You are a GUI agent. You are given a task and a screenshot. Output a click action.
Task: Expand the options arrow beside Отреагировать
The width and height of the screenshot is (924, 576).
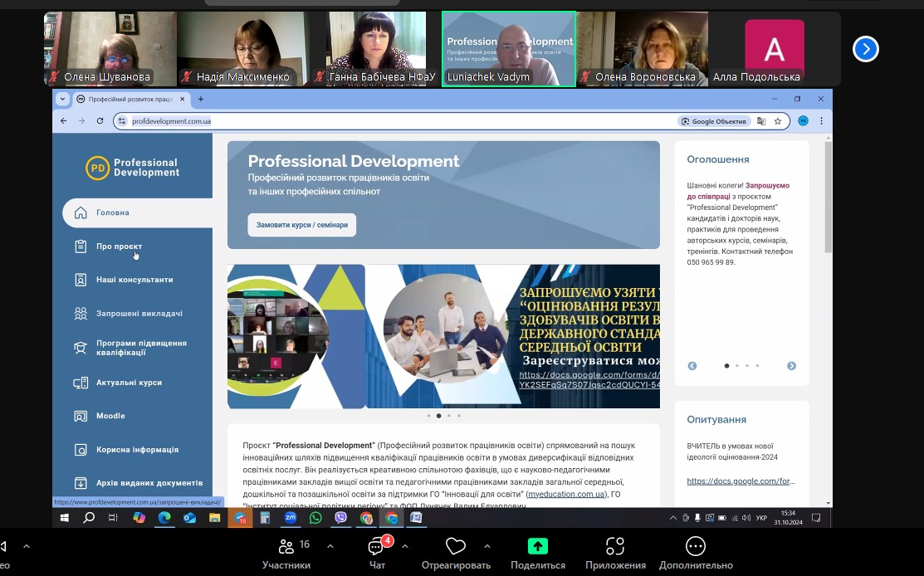click(x=487, y=547)
